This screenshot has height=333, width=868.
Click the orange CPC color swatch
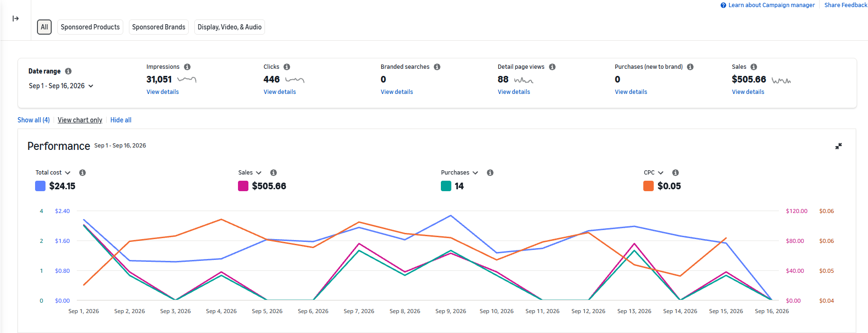click(x=649, y=186)
